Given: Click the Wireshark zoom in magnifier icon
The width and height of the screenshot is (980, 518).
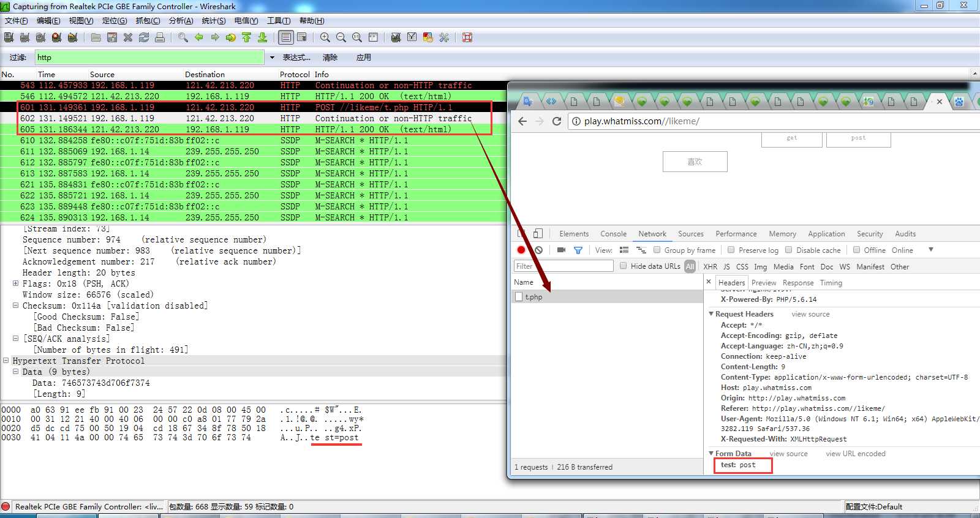Looking at the screenshot, I should tap(325, 37).
